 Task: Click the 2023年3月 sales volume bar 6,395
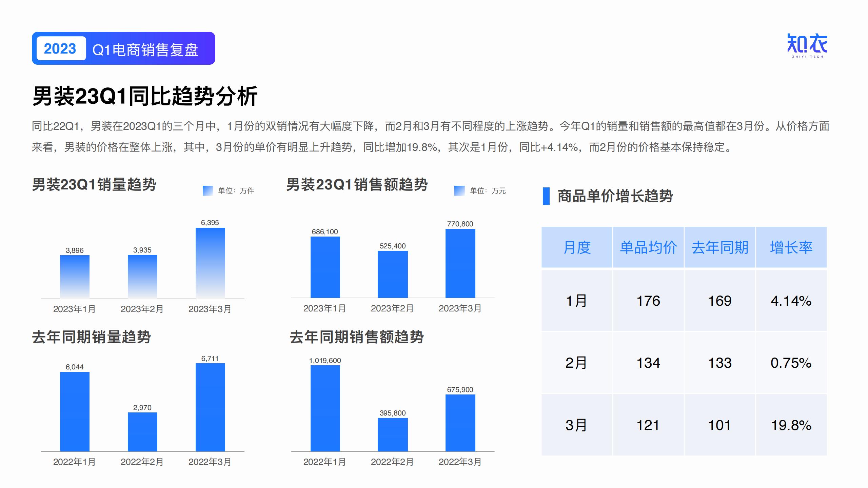coord(210,263)
